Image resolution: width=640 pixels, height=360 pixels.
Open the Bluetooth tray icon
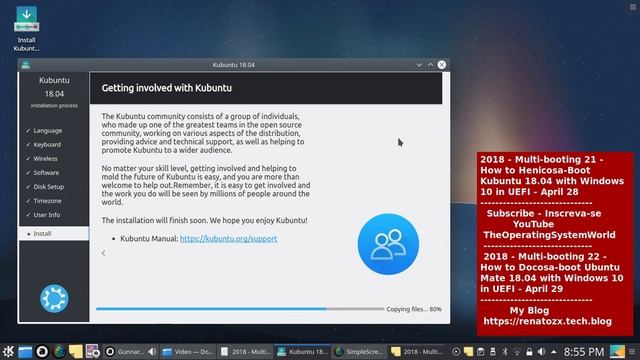pos(505,351)
